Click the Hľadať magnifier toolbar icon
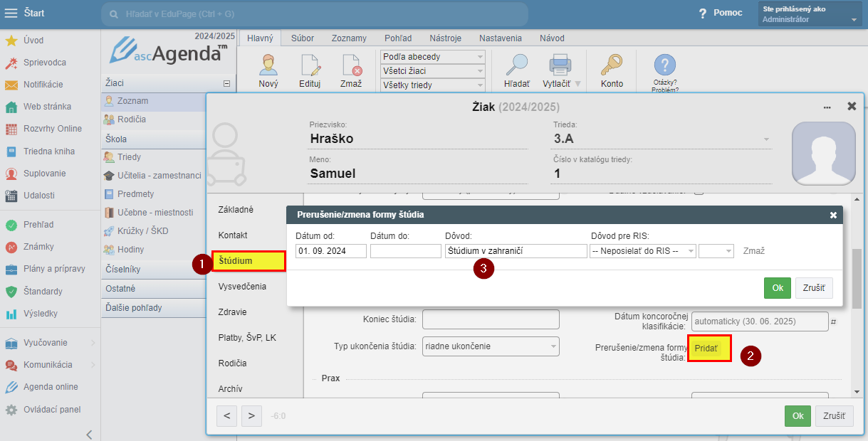Viewport: 868px width, 441px height. coord(516,65)
